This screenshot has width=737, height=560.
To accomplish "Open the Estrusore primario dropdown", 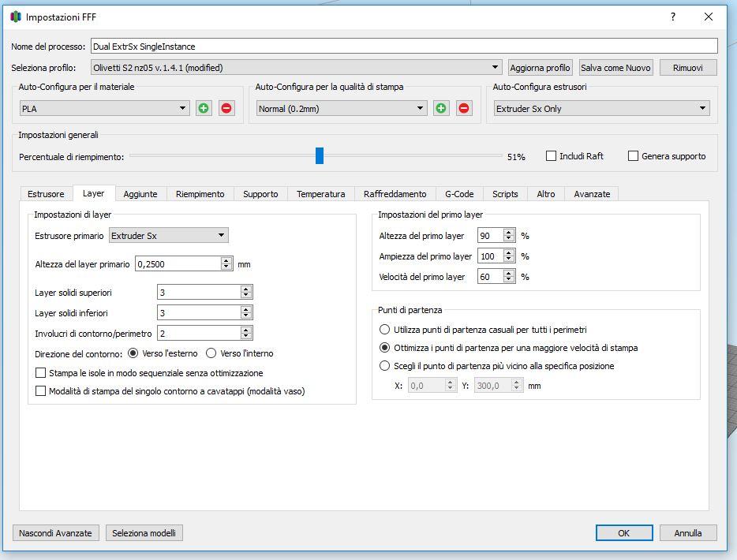I will tap(221, 235).
